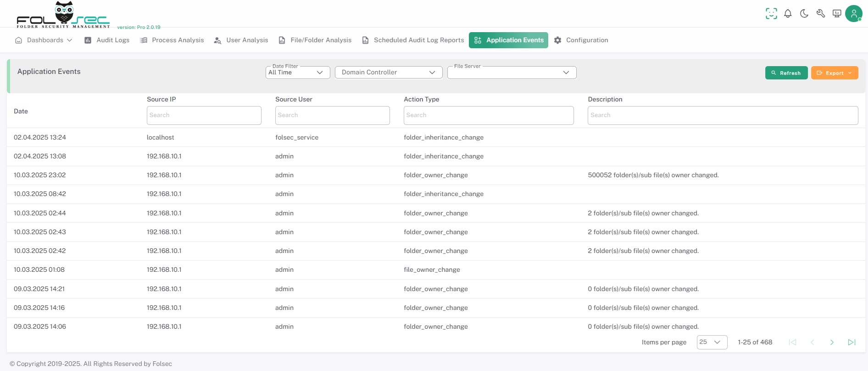Change items per page selector
Screen dimensions: 868x371
[x=712, y=342]
